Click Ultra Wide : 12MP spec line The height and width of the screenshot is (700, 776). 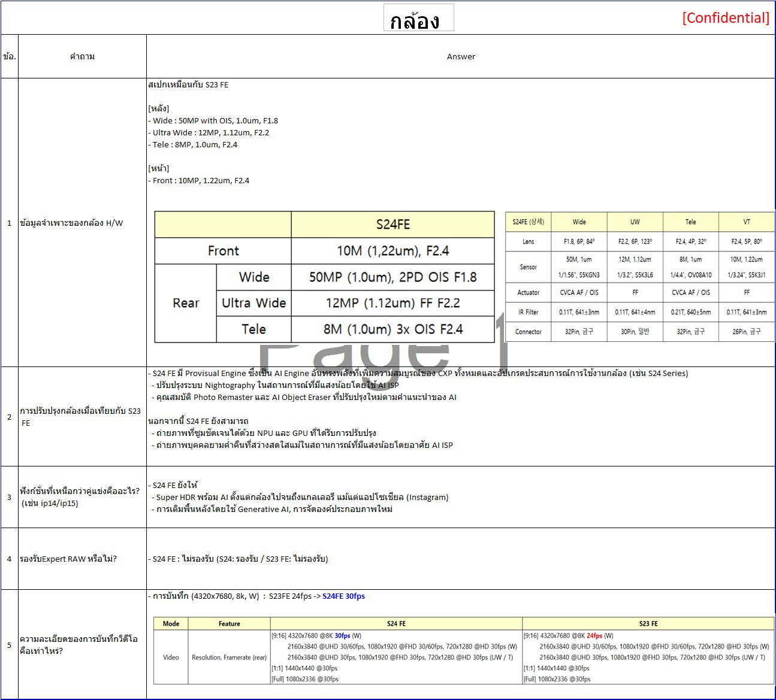[209, 132]
